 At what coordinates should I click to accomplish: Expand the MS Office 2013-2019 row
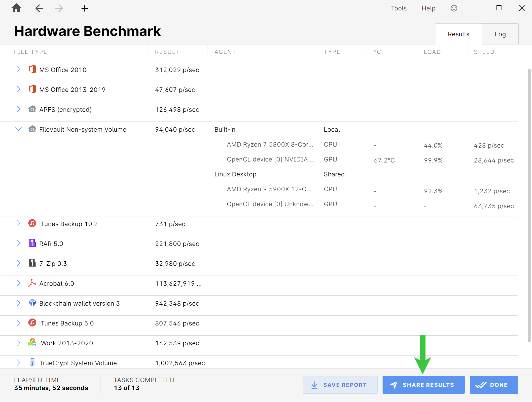[18, 89]
